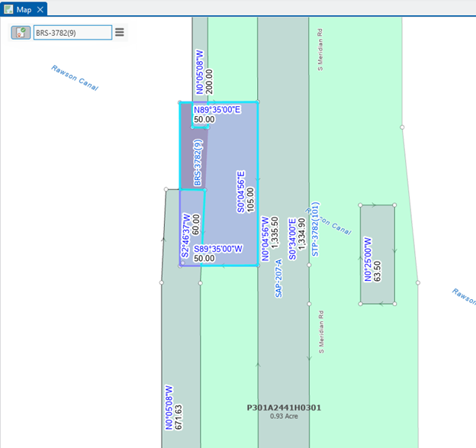
Task: Click the upper S Meridian Rd label
Action: tap(320, 50)
